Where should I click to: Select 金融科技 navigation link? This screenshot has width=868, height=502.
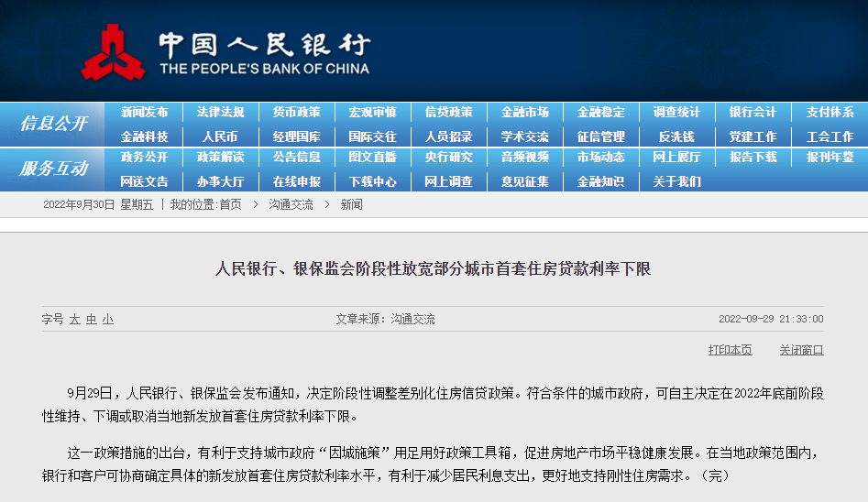coord(144,136)
